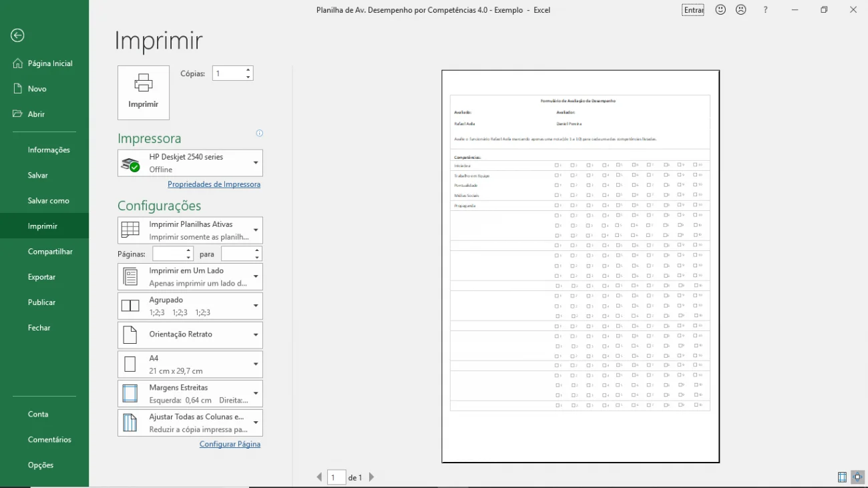868x488 pixels.
Task: Increase copies with the up spinner
Action: pyautogui.click(x=248, y=70)
